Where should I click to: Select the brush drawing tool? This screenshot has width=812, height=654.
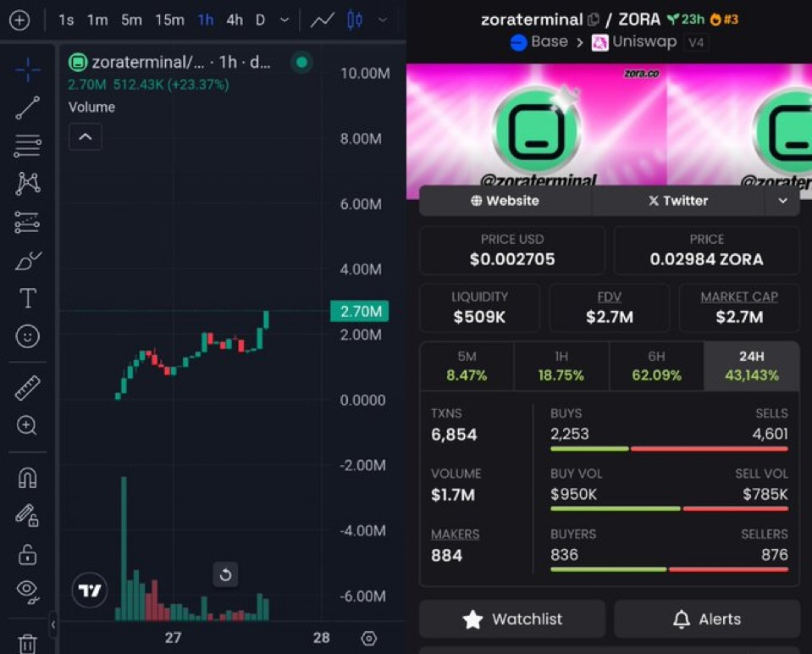click(x=27, y=261)
